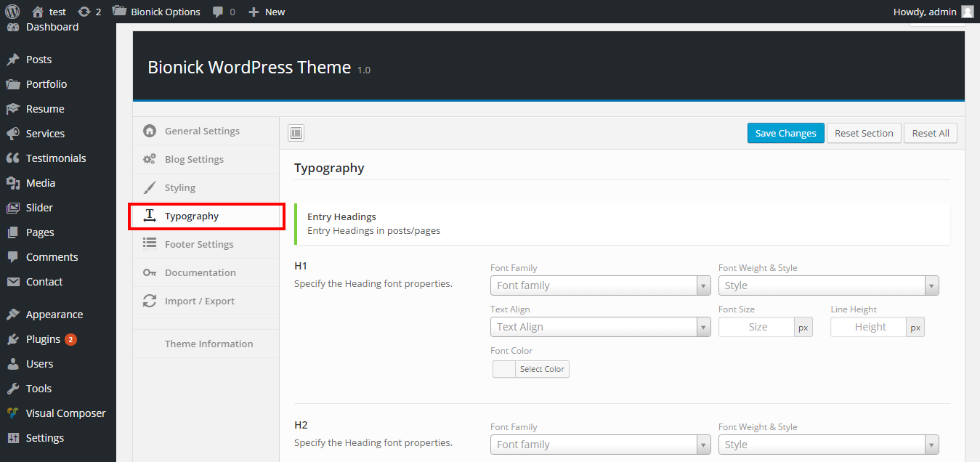Viewport: 980px width, 462px height.
Task: Click the Contact envelope icon
Action: [x=12, y=282]
